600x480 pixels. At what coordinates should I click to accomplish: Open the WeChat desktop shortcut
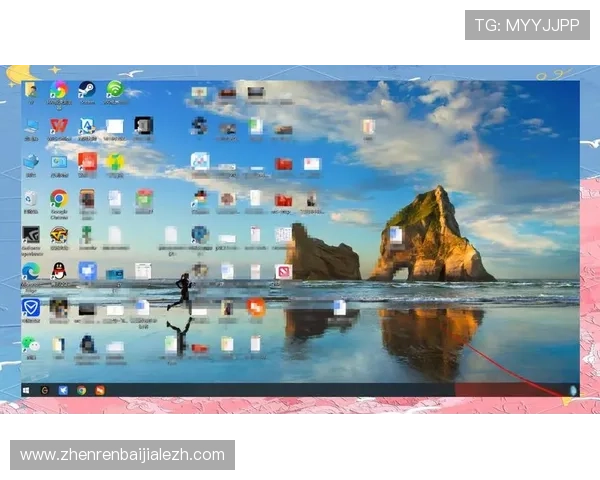[31, 344]
